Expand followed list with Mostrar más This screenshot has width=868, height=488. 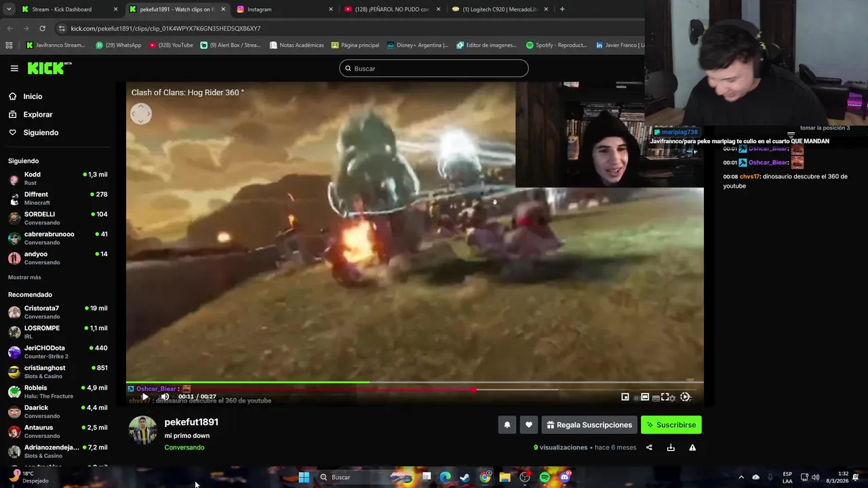tap(24, 277)
